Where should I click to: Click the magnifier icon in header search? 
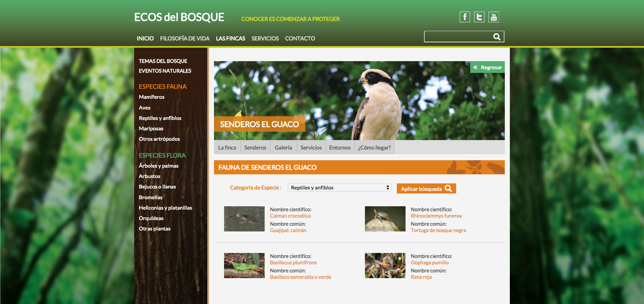(497, 37)
